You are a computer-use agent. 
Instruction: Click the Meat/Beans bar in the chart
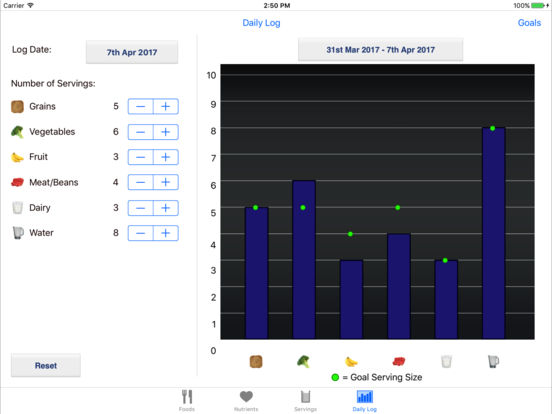pos(399,286)
